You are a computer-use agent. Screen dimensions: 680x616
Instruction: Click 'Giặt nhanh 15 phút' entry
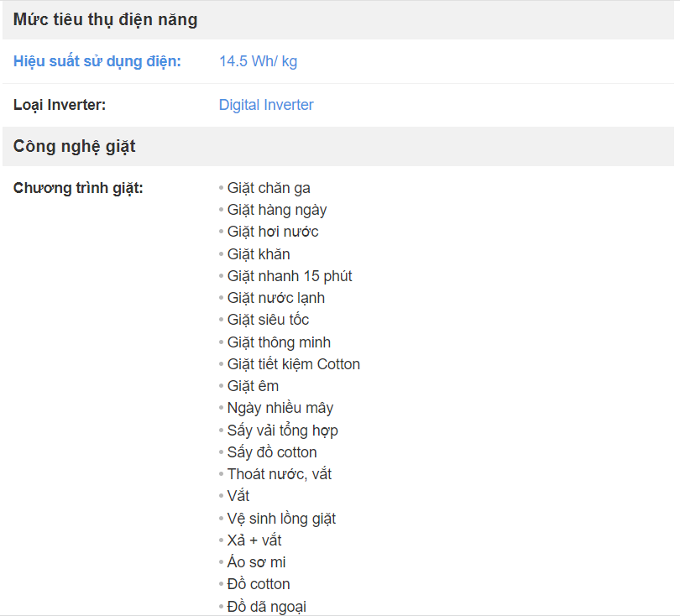290,276
